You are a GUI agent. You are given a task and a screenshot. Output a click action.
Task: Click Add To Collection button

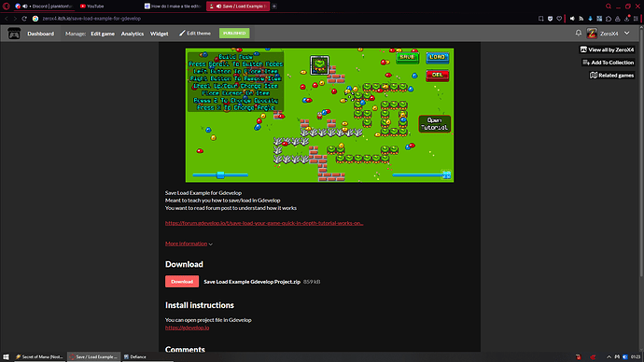[x=609, y=63]
